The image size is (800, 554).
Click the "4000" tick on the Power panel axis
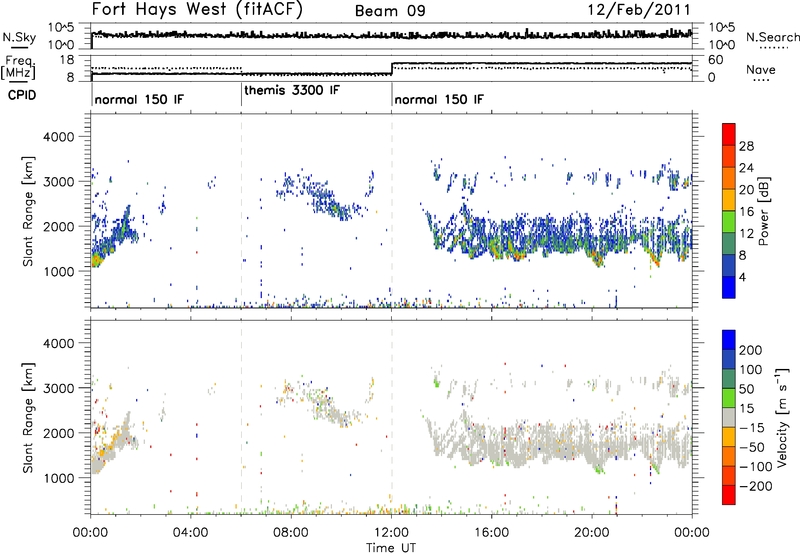58,137
